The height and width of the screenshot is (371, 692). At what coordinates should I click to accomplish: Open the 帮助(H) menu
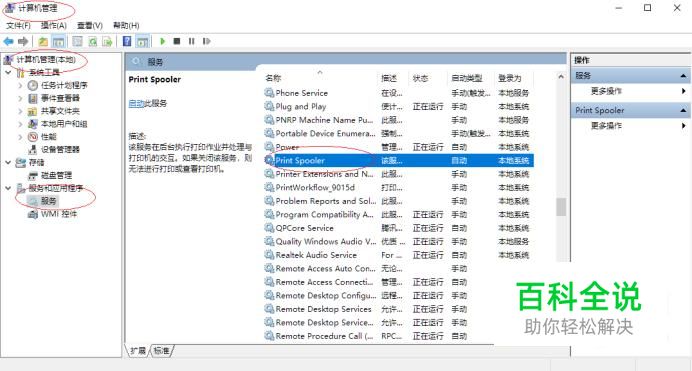coord(126,26)
